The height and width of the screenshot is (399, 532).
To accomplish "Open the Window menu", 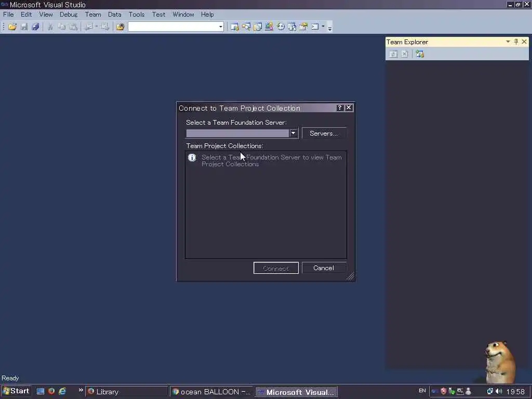I will 183,14.
